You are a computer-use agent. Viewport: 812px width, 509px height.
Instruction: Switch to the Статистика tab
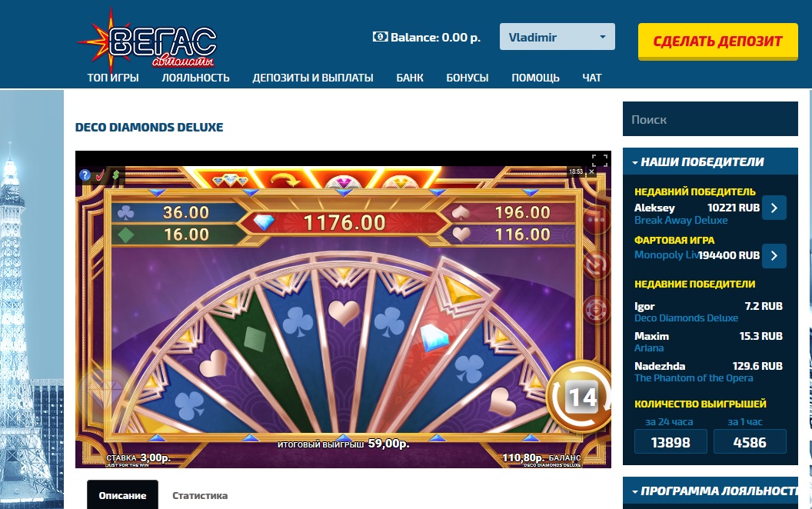200,495
